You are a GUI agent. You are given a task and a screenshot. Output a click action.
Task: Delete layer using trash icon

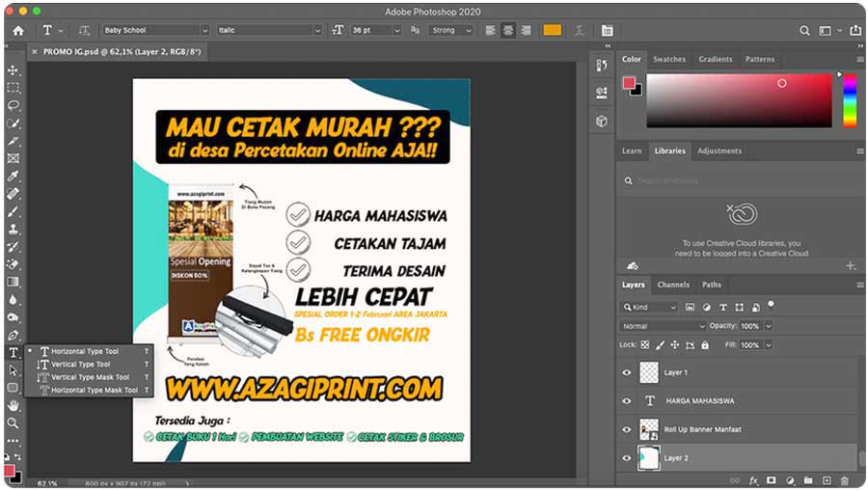click(844, 480)
